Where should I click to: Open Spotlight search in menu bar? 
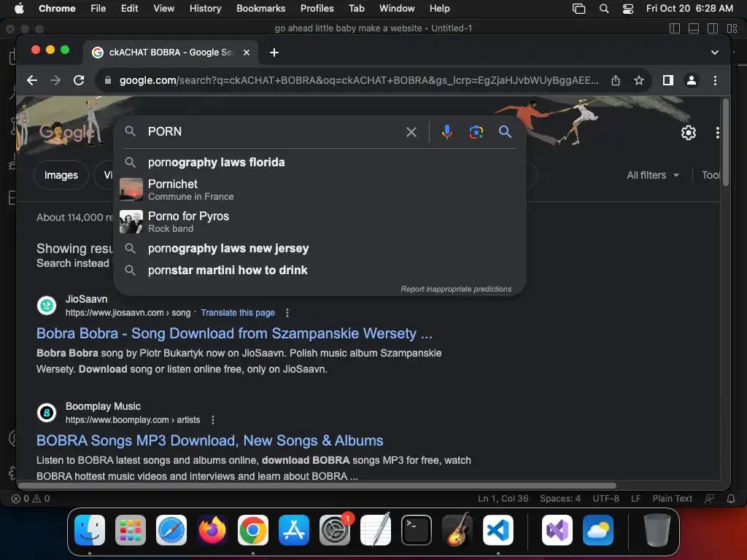(603, 8)
